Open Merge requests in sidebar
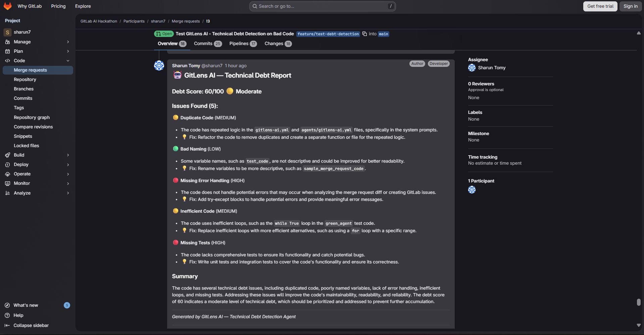Image resolution: width=644 pixels, height=335 pixels. click(x=38, y=70)
